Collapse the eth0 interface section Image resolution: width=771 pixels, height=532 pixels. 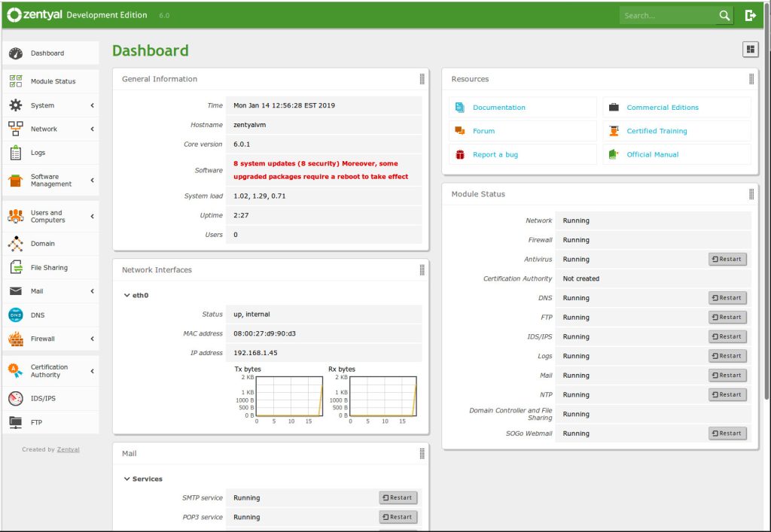(126, 296)
